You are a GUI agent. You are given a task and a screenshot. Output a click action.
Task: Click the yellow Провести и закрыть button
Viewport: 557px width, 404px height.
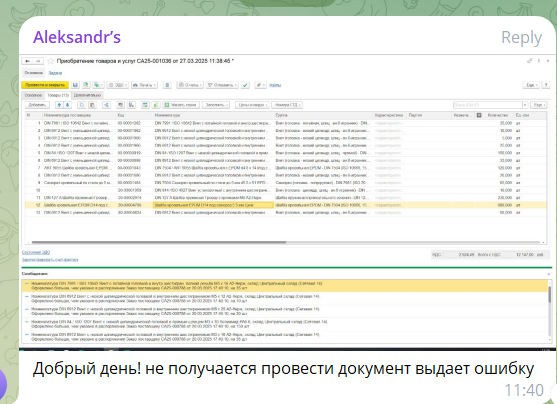click(x=45, y=85)
